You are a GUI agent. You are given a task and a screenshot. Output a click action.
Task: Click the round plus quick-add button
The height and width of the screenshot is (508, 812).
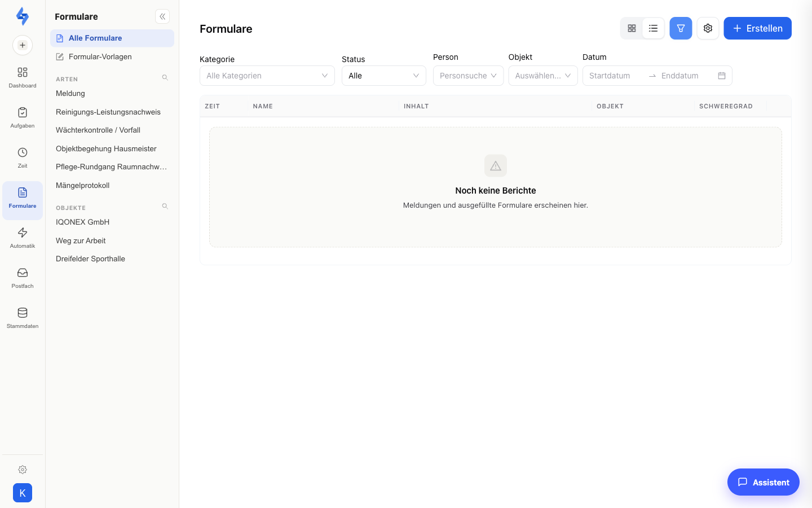pyautogui.click(x=23, y=45)
